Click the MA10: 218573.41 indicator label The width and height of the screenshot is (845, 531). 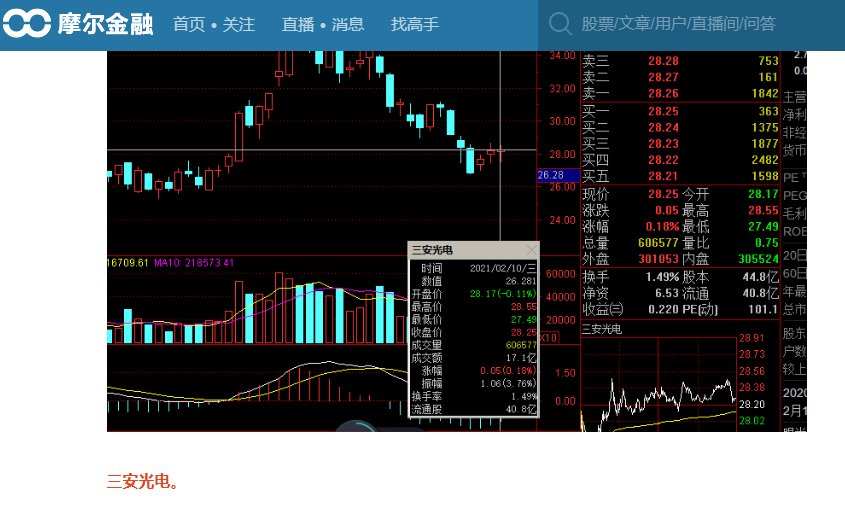point(194,263)
